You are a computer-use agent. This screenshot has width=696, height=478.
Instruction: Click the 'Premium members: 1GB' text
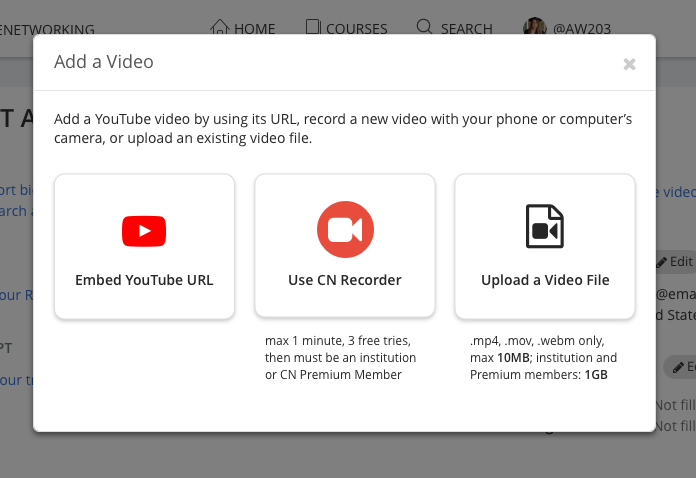(538, 375)
